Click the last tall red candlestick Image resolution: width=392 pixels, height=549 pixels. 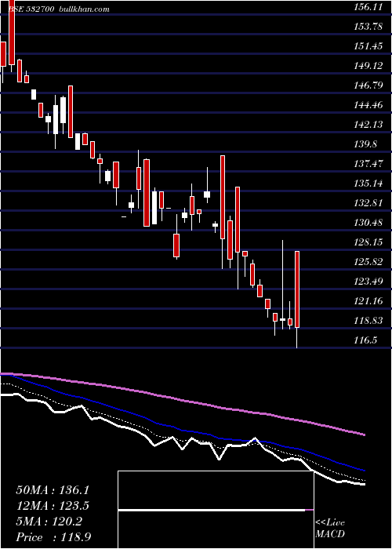point(297,289)
